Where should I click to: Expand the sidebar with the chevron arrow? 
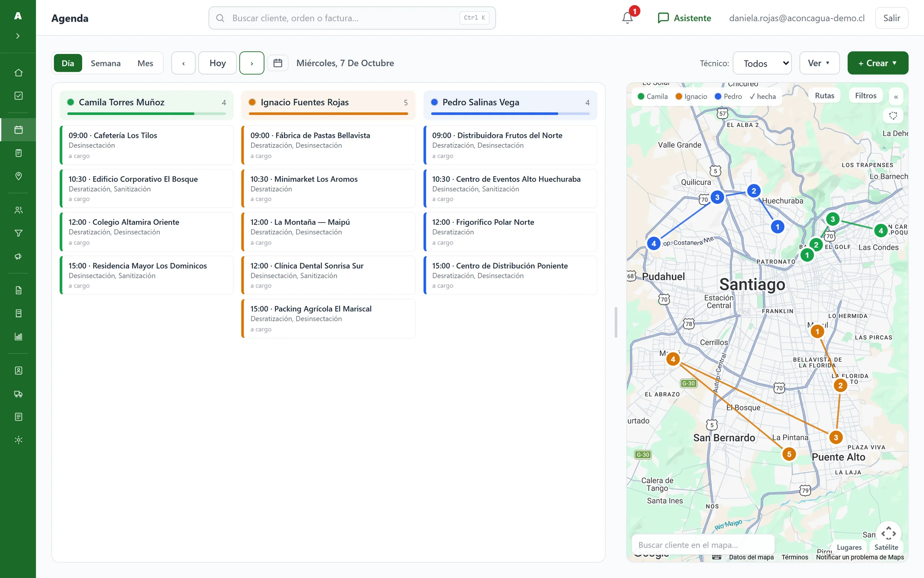18,36
